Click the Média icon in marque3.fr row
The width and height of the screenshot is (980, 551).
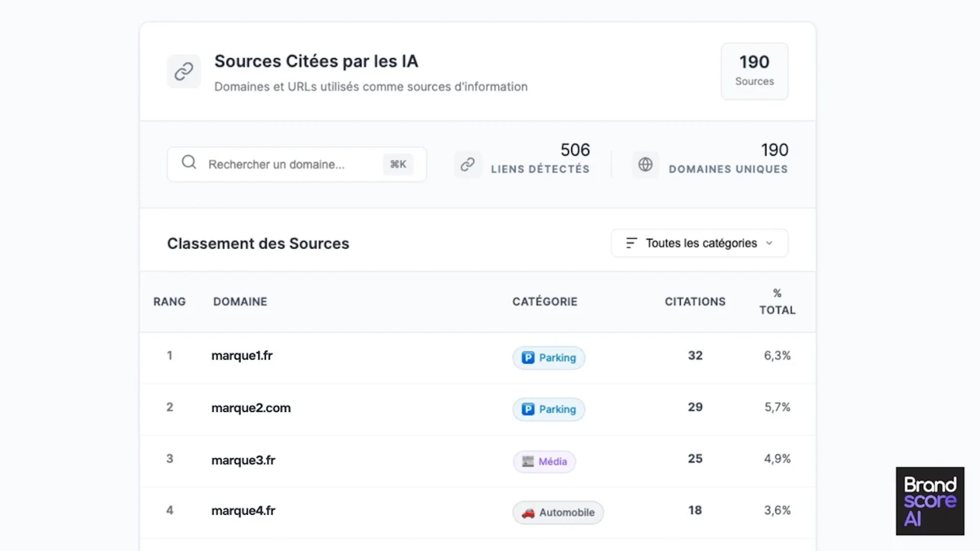pos(529,461)
